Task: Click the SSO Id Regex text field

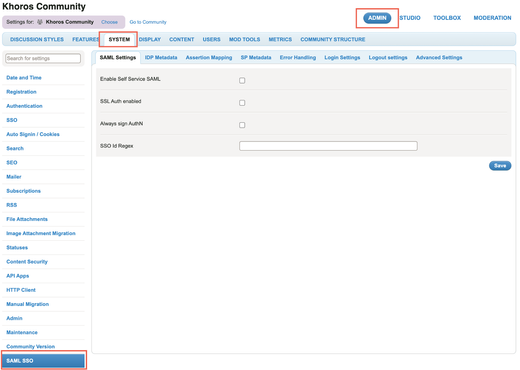Action: [x=328, y=146]
